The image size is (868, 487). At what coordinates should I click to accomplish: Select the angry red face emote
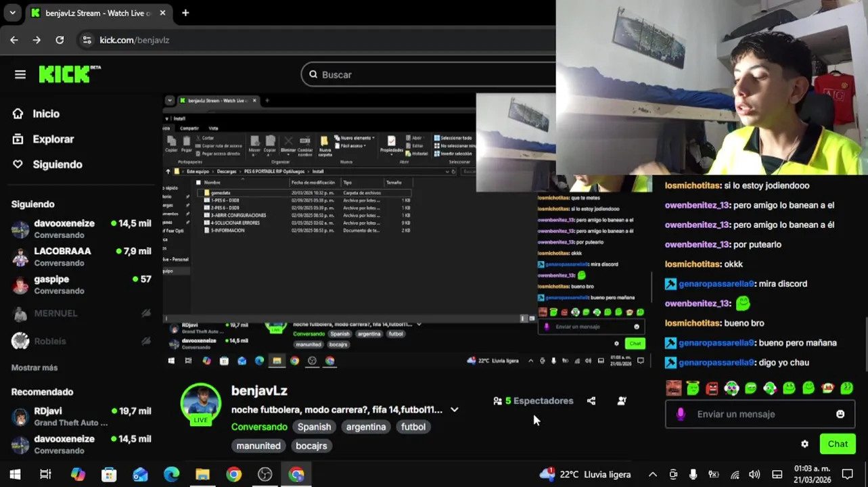click(x=712, y=388)
